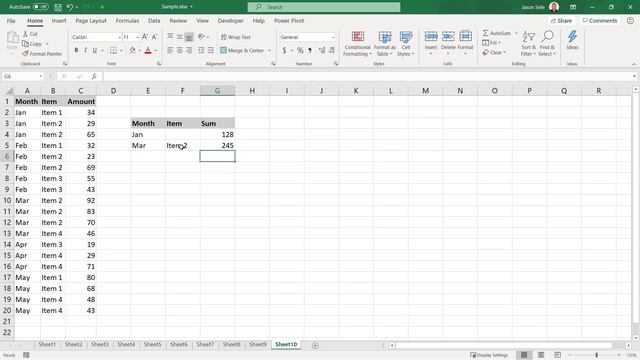Switch to the Formulas tab
Screen dimensions: 640x360
click(x=127, y=20)
